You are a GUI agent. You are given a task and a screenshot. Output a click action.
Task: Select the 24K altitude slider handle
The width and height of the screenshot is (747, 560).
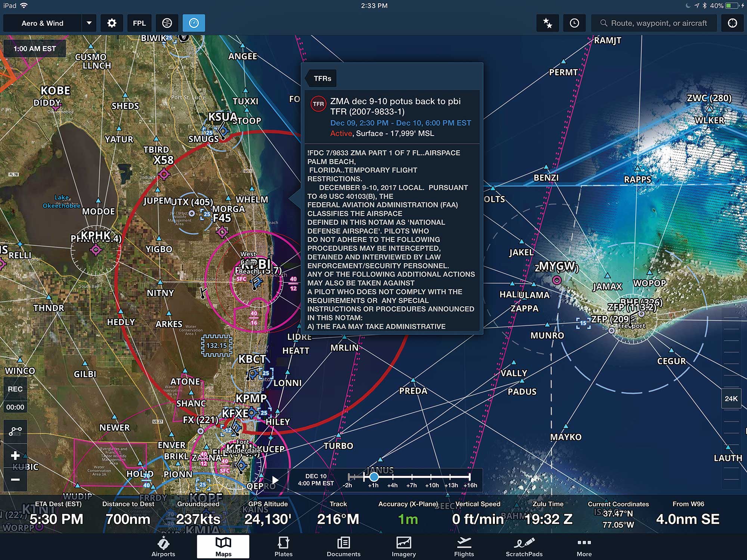731,399
